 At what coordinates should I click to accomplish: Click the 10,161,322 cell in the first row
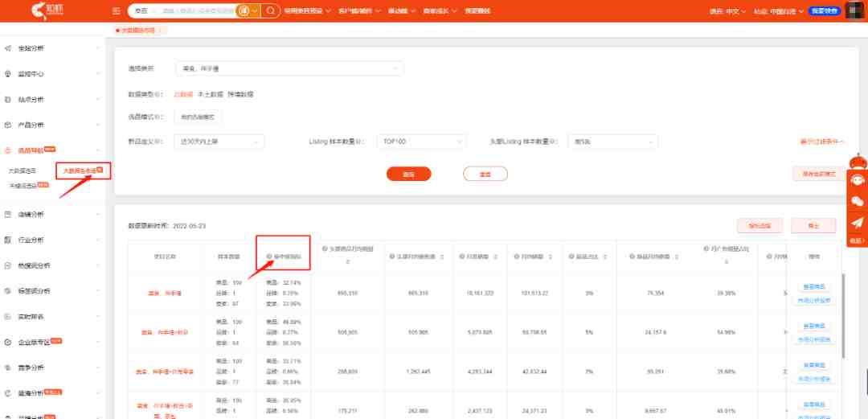(481, 294)
